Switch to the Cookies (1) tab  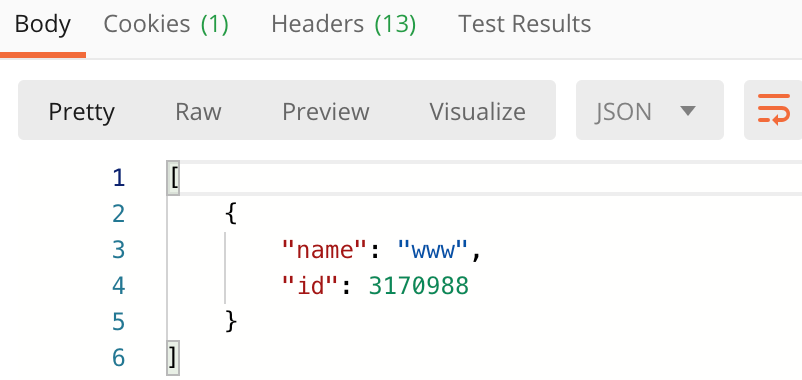(166, 24)
